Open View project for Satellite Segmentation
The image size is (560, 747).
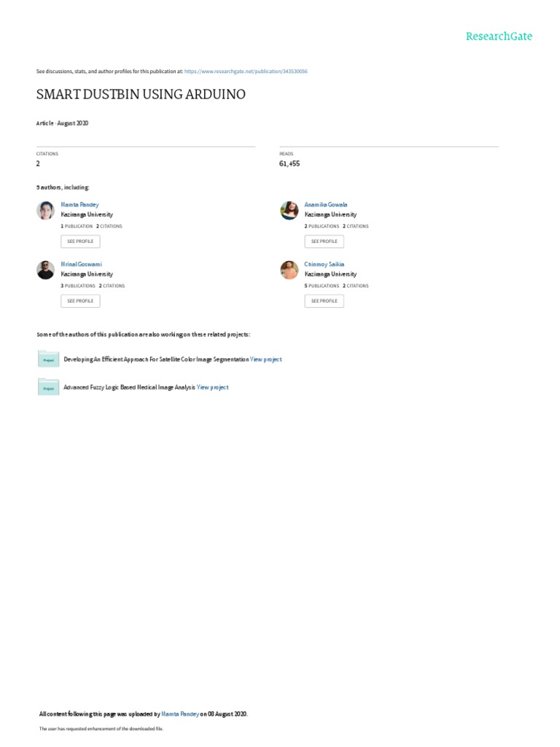coord(266,359)
